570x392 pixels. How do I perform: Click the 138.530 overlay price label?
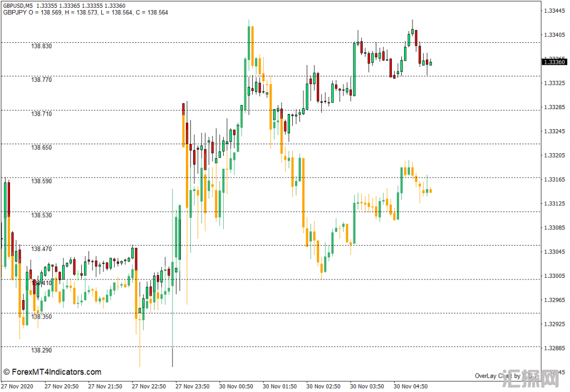[x=42, y=215]
